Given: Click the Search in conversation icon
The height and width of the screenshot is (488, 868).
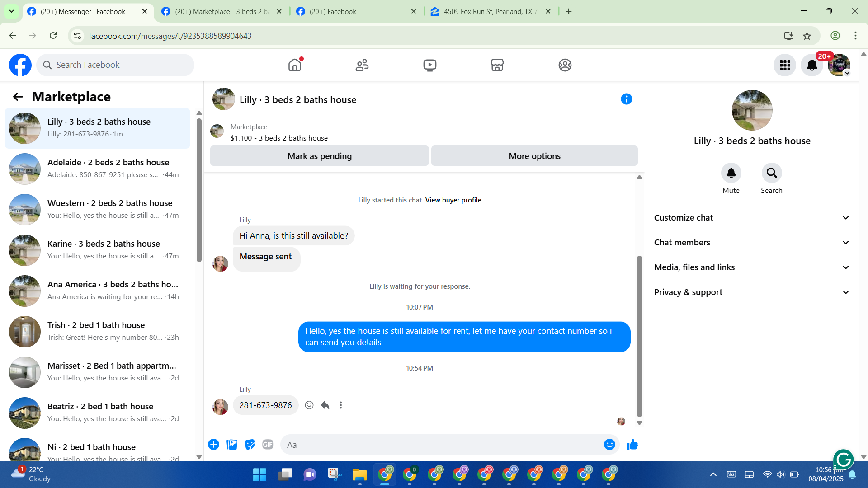Looking at the screenshot, I should coord(771,173).
